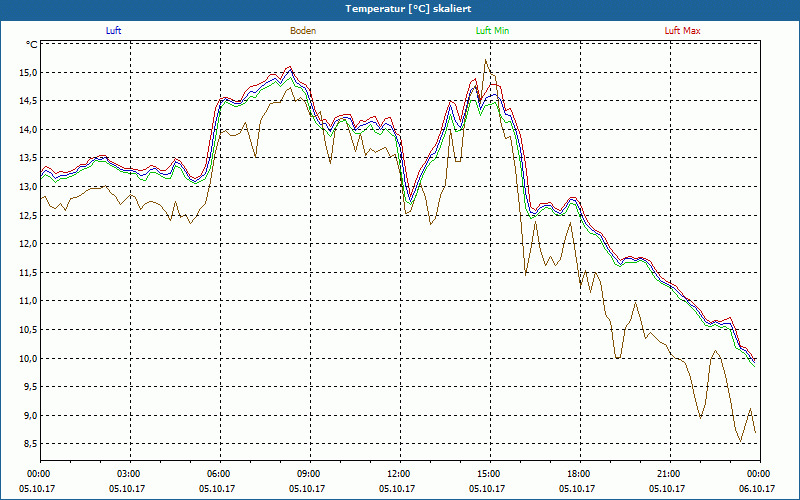
Task: Click the 06:00 time axis label
Action: [x=220, y=474]
